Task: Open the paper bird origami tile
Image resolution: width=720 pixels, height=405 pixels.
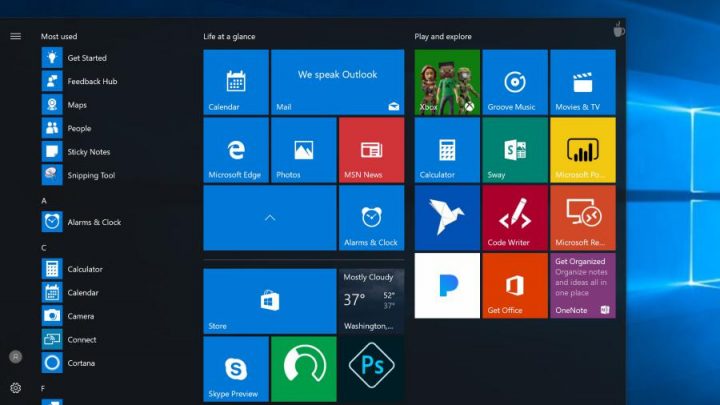Action: [x=447, y=218]
